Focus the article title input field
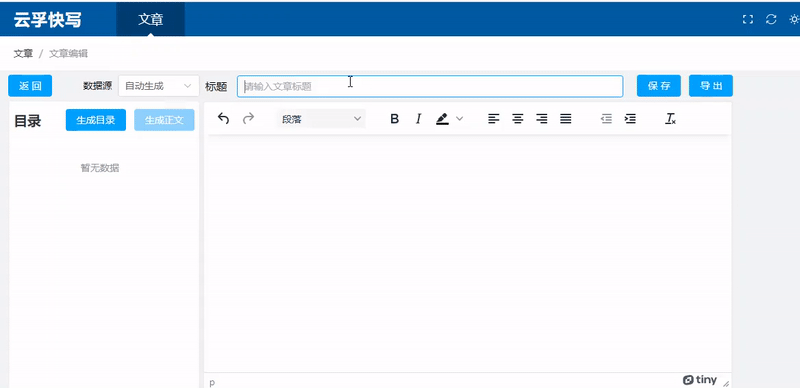 pyautogui.click(x=430, y=86)
